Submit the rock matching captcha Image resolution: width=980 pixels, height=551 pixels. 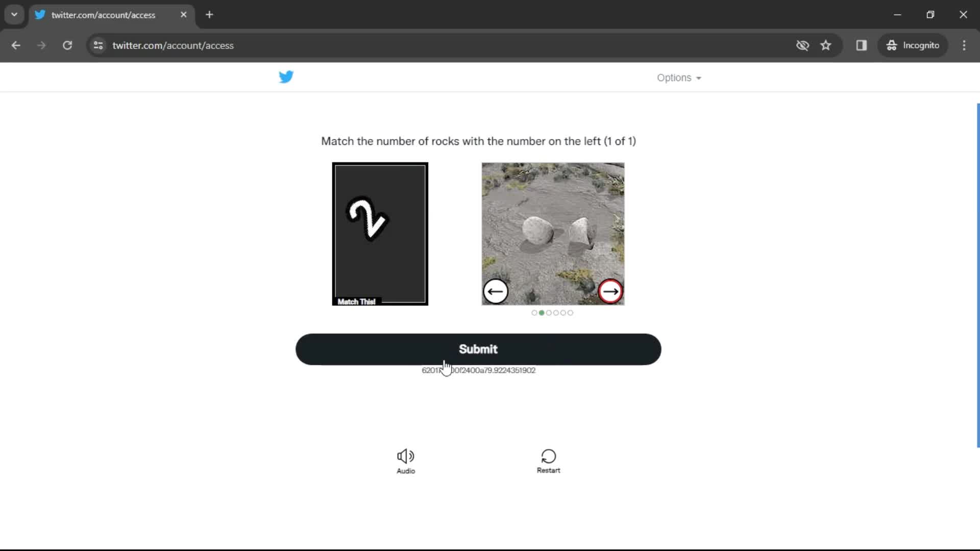479,349
